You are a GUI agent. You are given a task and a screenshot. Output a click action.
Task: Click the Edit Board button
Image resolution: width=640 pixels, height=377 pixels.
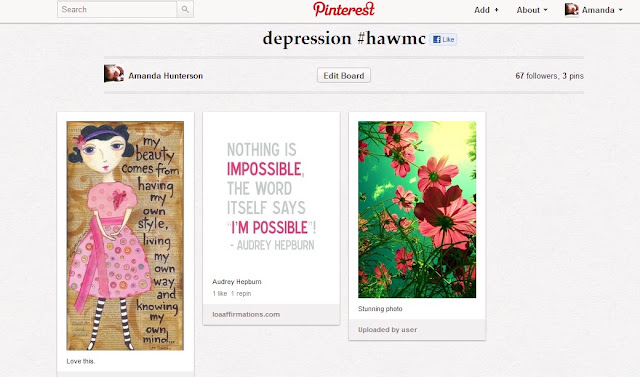(344, 75)
